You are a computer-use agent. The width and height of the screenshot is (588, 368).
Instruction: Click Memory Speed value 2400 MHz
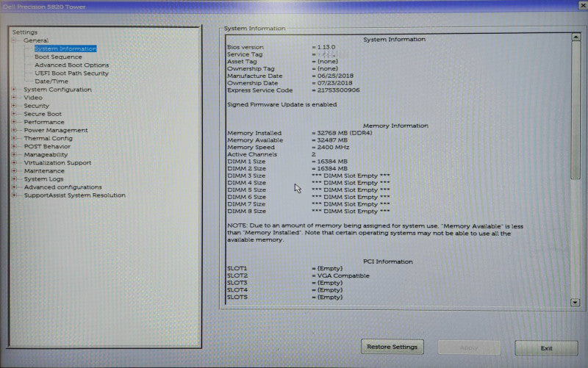point(333,148)
